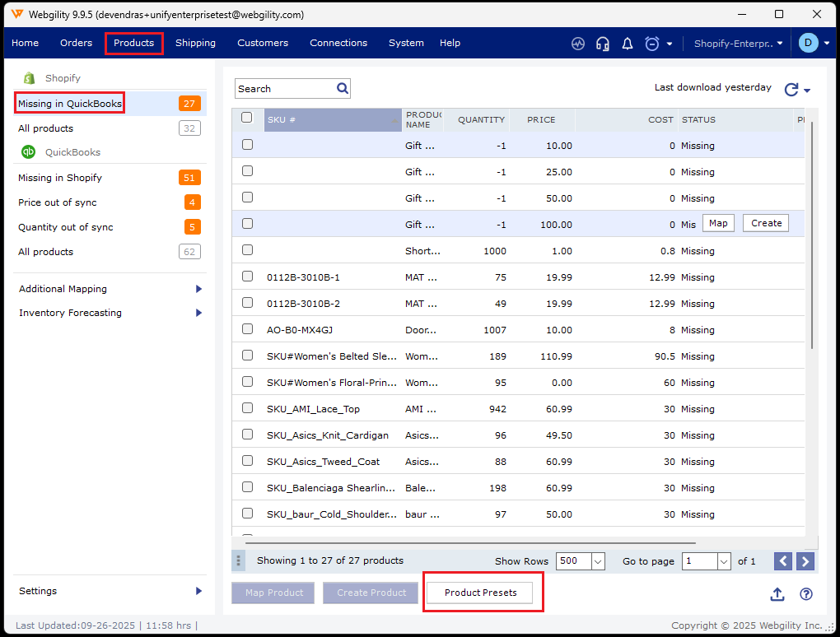The image size is (840, 637).
Task: Check the box for SKU 0112B-3010B-1
Action: (247, 277)
